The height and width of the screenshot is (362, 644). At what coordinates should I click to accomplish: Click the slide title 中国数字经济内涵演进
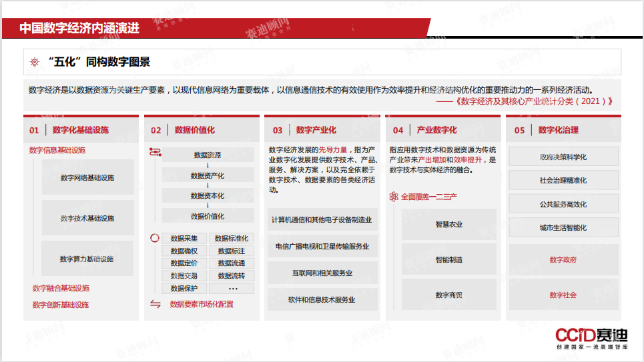pyautogui.click(x=80, y=28)
